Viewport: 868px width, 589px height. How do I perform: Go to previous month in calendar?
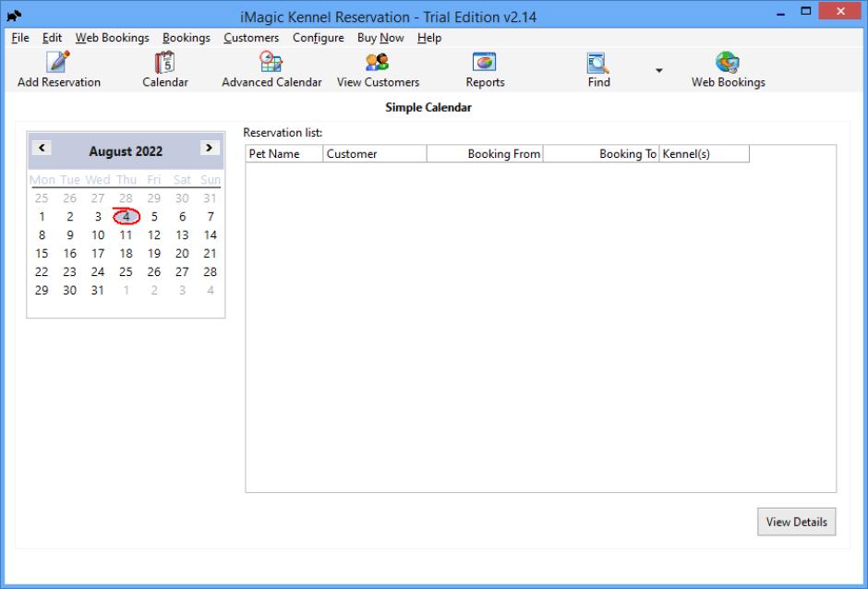[42, 148]
